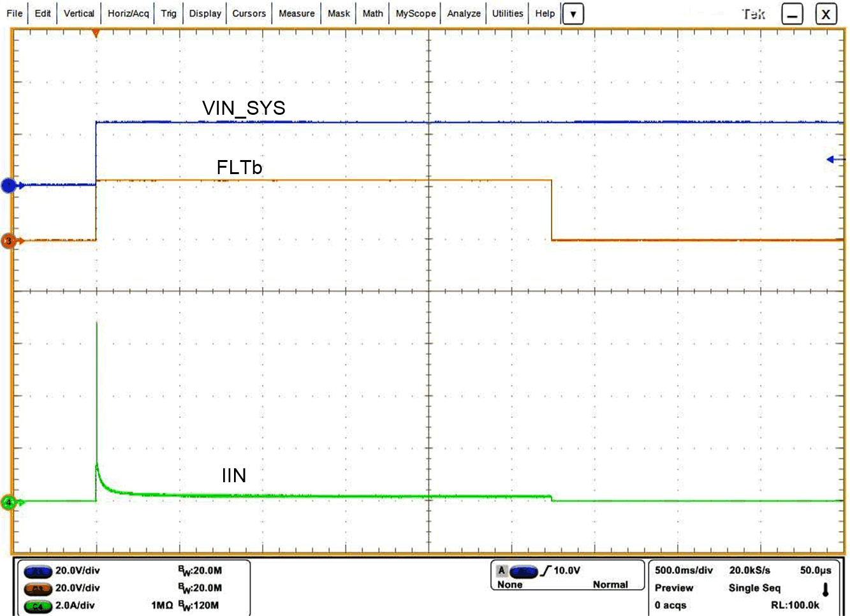Click the Preview acquisition status
Image resolution: width=850 pixels, height=616 pixels.
click(x=674, y=588)
